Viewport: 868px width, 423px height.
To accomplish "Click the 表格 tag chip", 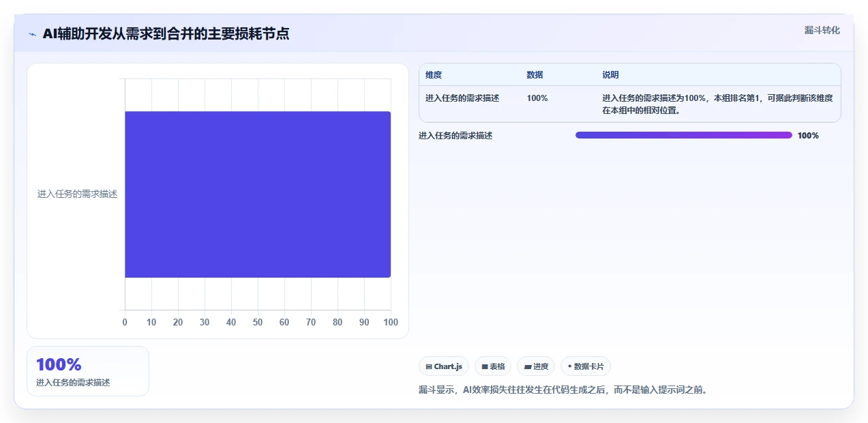I will click(x=493, y=366).
